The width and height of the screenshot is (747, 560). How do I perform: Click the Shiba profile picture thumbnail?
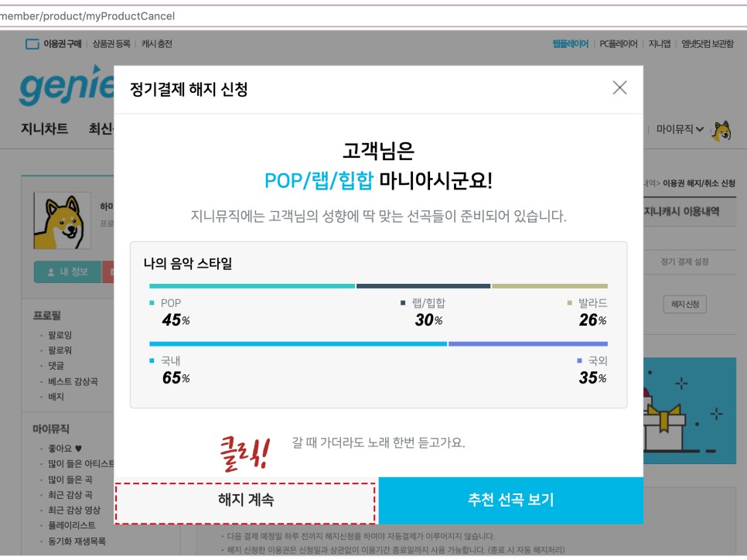[62, 220]
